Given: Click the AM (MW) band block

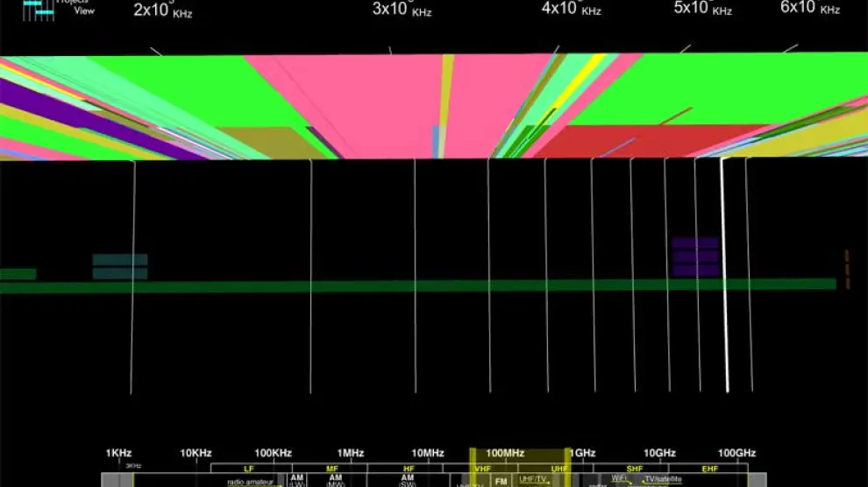Looking at the screenshot, I should pos(336,480).
